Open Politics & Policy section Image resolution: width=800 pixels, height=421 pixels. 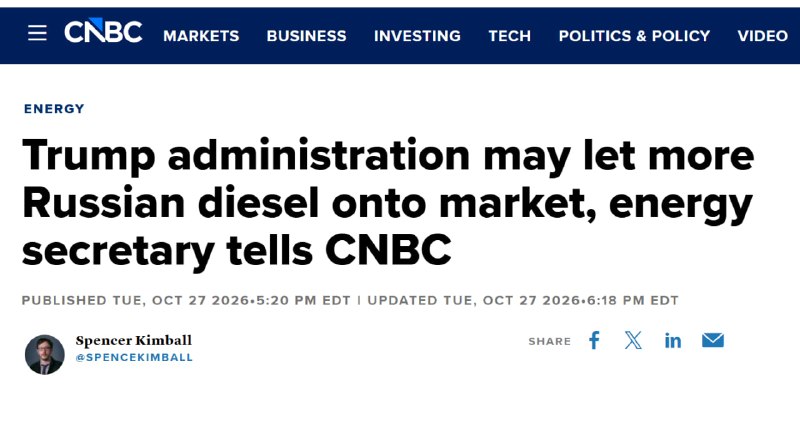click(x=634, y=36)
